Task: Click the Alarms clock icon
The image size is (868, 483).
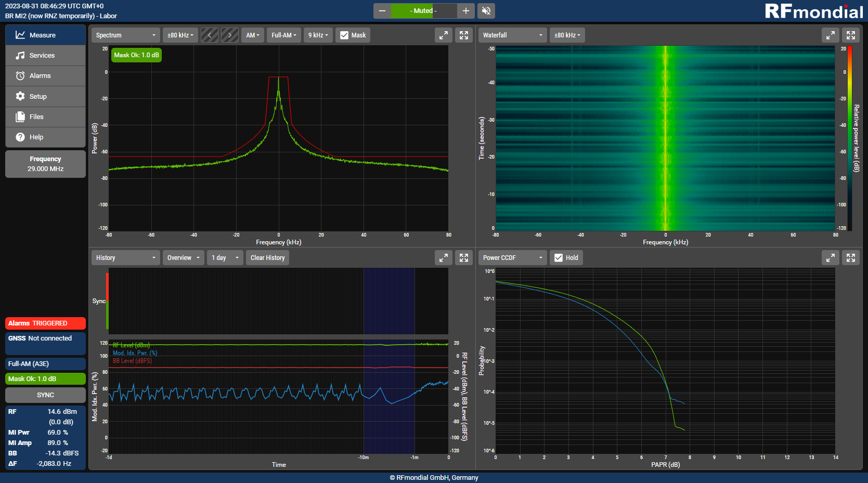Action: tap(20, 76)
